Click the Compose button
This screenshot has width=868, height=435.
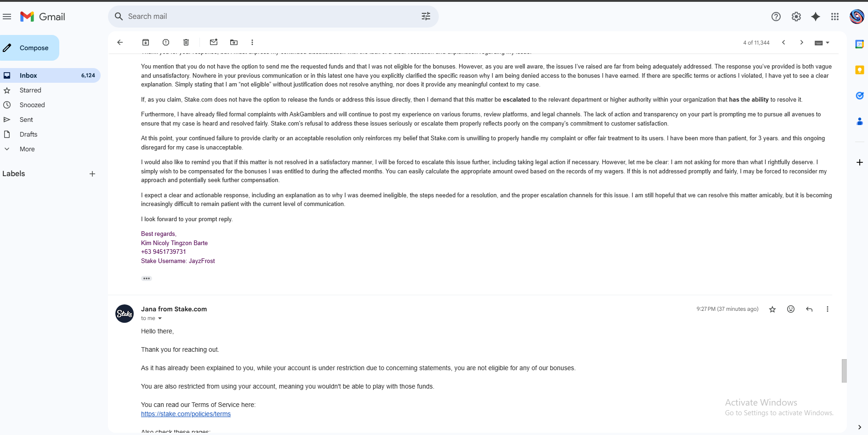pos(29,48)
